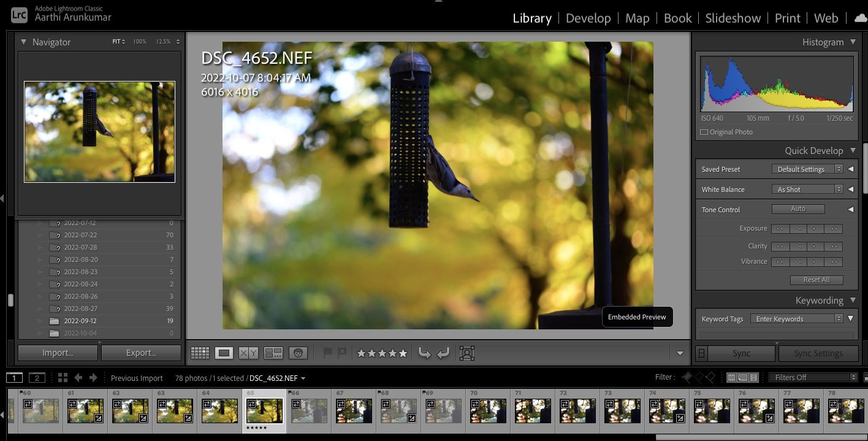The image size is (868, 441).
Task: Select filmstrip thumbnail 75
Action: coord(712,410)
